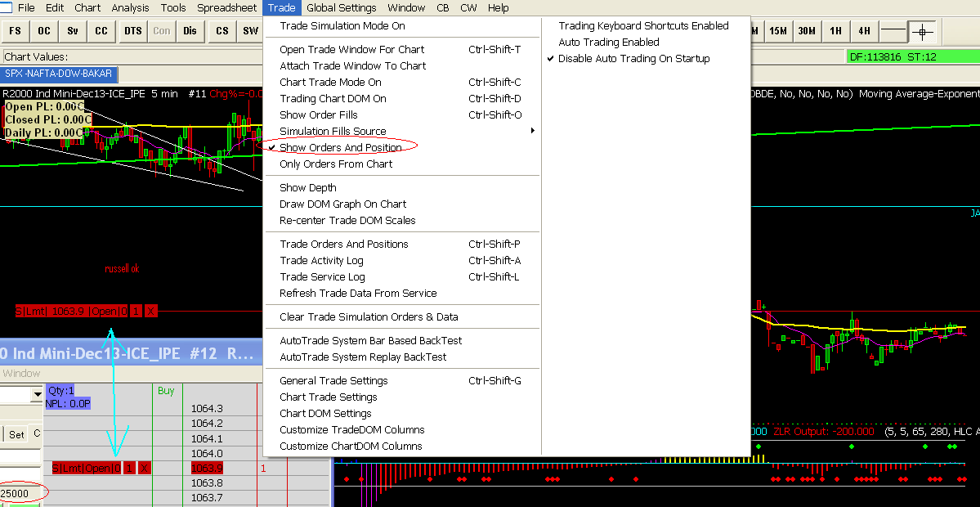Click quantity 1 box on chart order line
This screenshot has width=980, height=507.
click(x=136, y=311)
